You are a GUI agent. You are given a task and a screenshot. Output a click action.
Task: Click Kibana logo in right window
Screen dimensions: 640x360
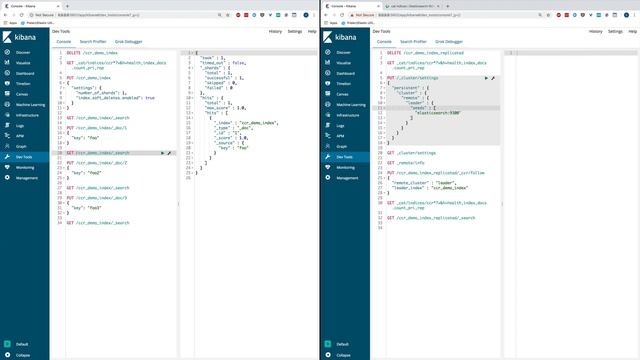(340, 37)
